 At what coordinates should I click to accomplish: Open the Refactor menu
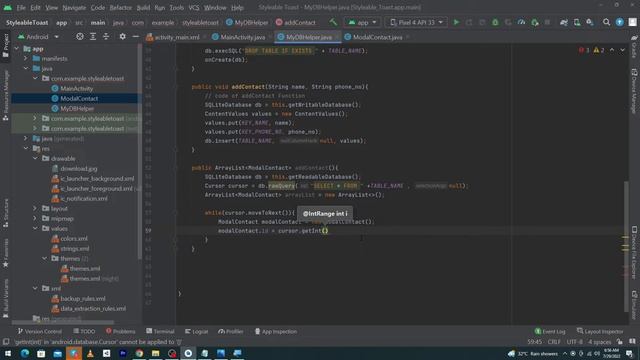pos(120,7)
